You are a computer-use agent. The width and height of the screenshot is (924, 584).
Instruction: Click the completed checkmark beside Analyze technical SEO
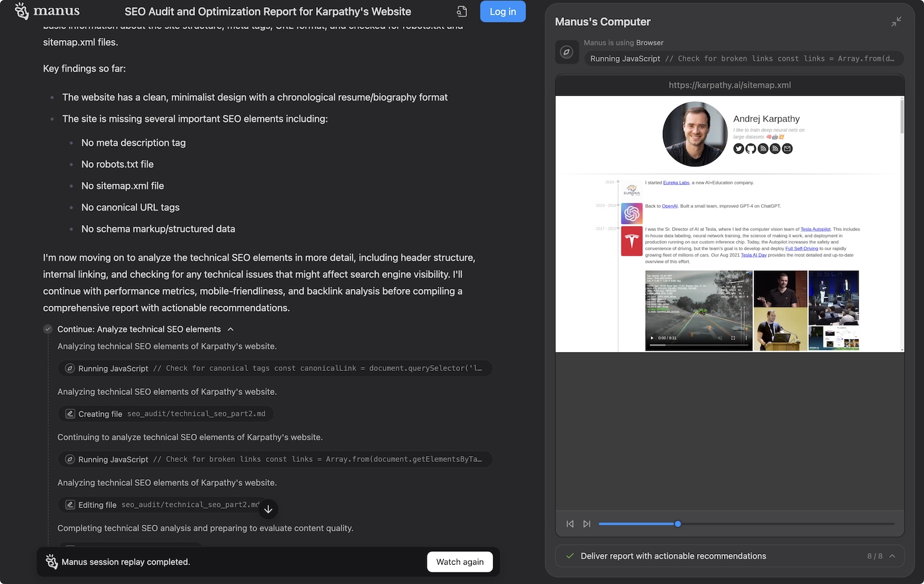point(48,329)
